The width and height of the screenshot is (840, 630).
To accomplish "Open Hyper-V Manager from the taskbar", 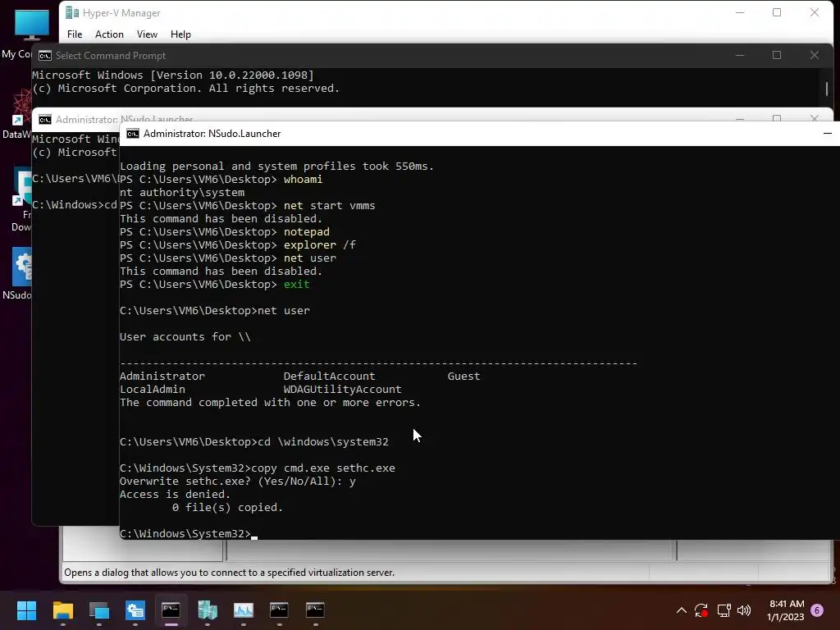I will pos(208,610).
